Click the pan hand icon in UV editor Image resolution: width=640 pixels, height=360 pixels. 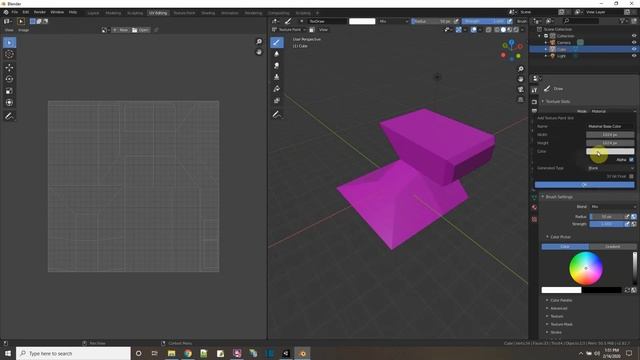[259, 52]
